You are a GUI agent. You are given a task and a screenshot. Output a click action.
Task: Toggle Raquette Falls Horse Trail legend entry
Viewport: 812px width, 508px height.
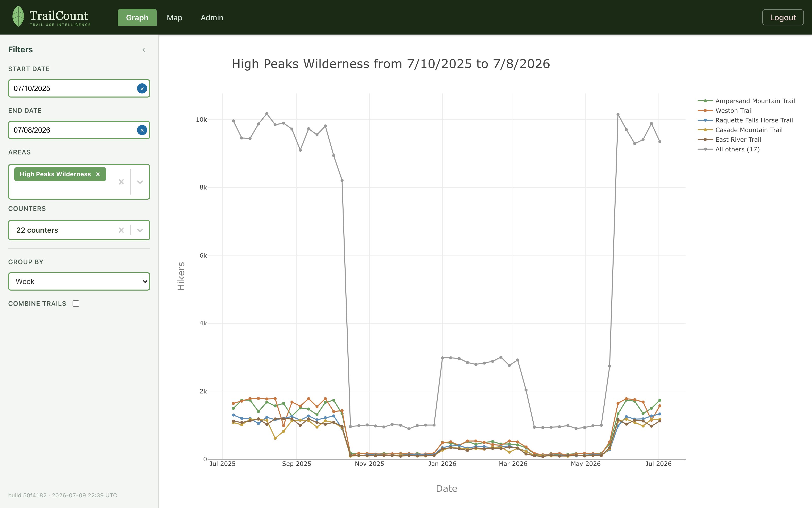(745, 120)
